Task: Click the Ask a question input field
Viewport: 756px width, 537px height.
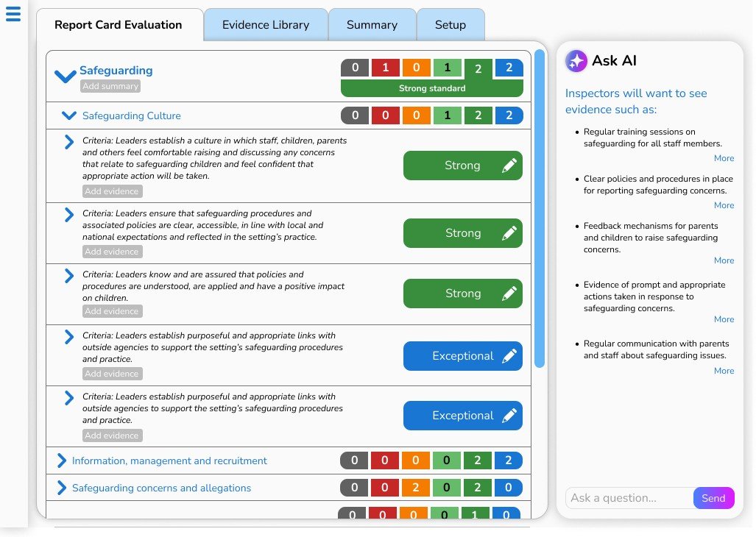Action: (x=629, y=498)
